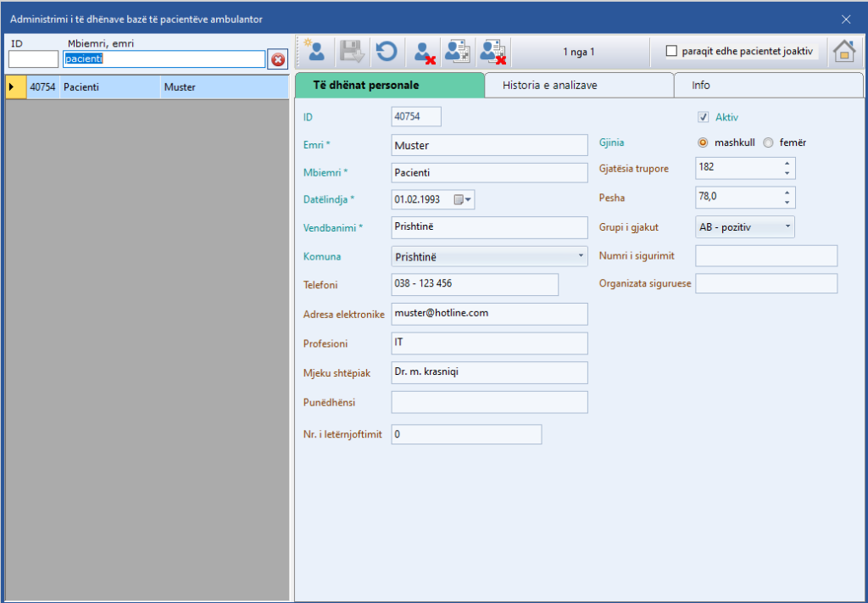Click the new patient icon in toolbar
This screenshot has width=868, height=603.
point(315,52)
